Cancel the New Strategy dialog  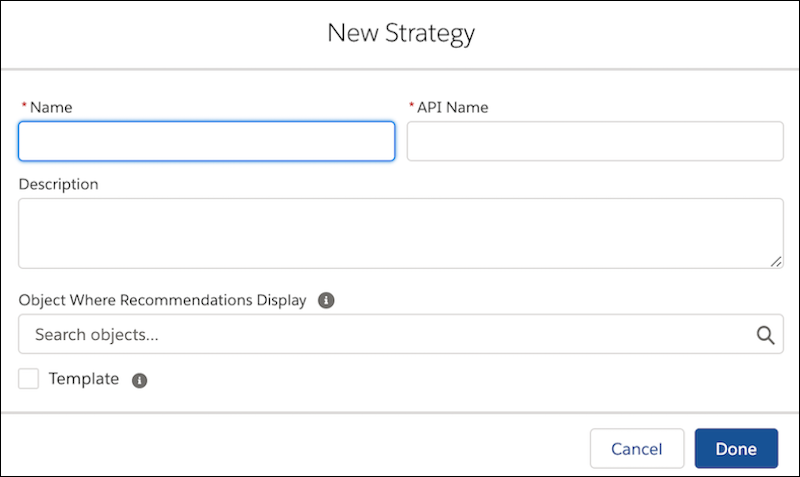click(637, 448)
